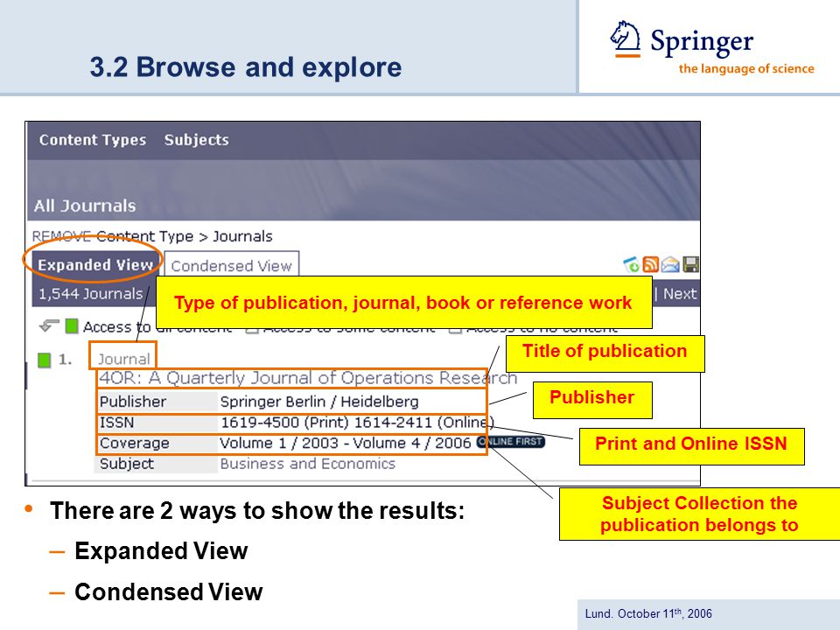Click the green access square beside result 1

(x=44, y=360)
